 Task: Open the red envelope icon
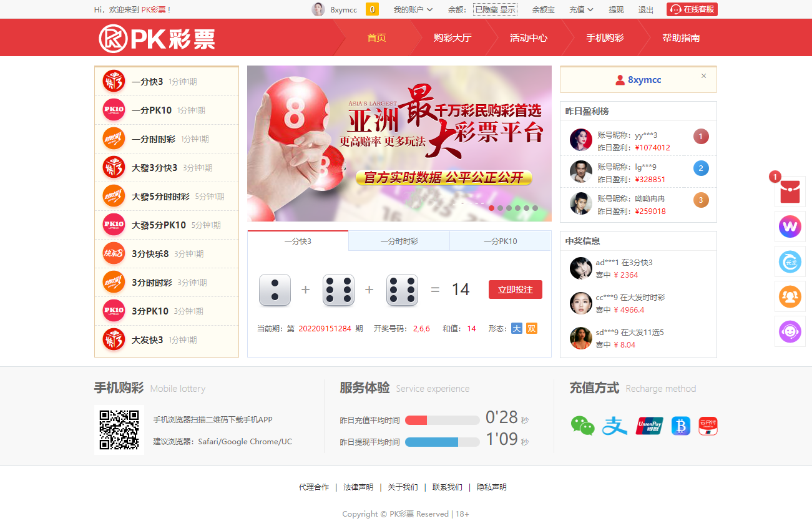[790, 192]
